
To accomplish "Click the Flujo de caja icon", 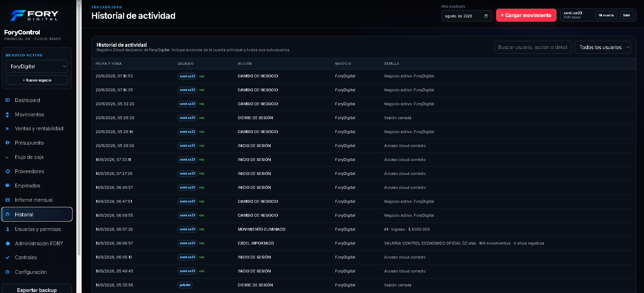I will [7, 157].
